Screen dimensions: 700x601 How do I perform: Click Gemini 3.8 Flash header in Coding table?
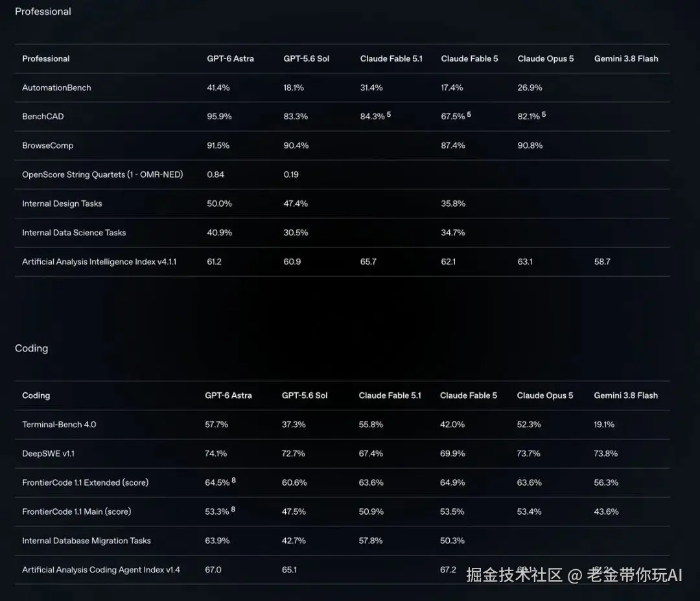click(x=625, y=395)
